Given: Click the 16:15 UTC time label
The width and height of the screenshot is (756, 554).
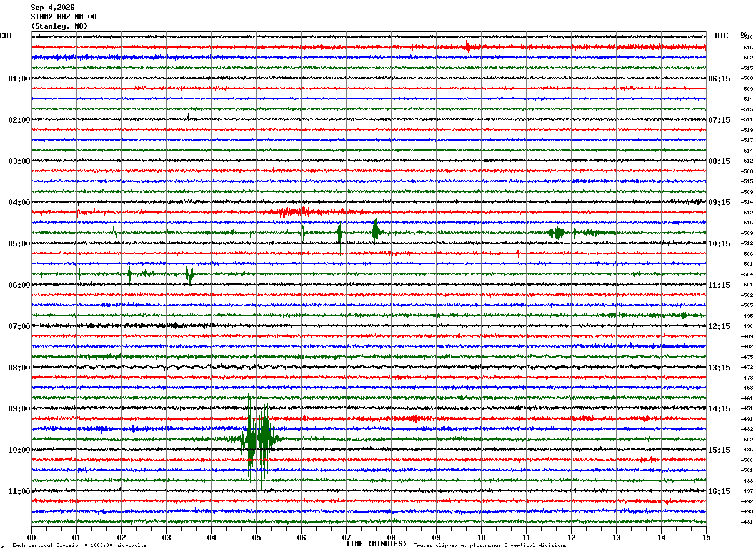Looking at the screenshot, I should coord(719,491).
